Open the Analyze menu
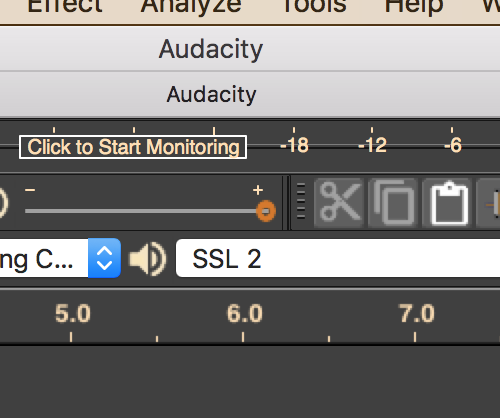 point(191,7)
